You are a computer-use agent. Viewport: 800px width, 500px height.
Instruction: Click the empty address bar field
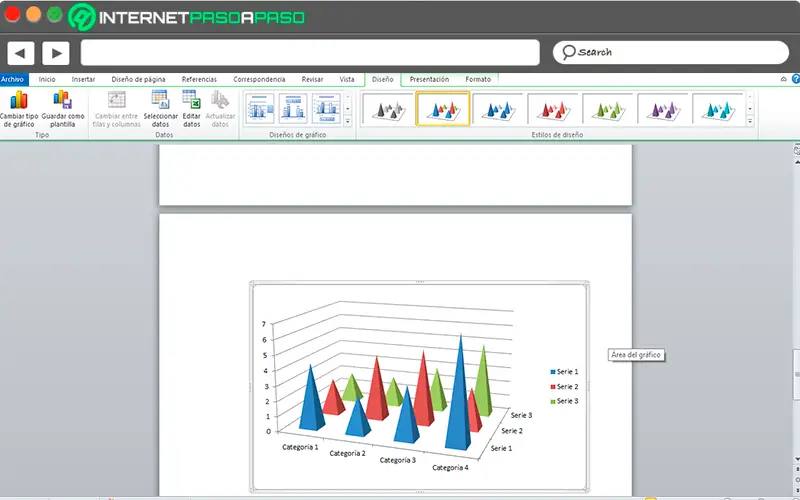click(310, 53)
